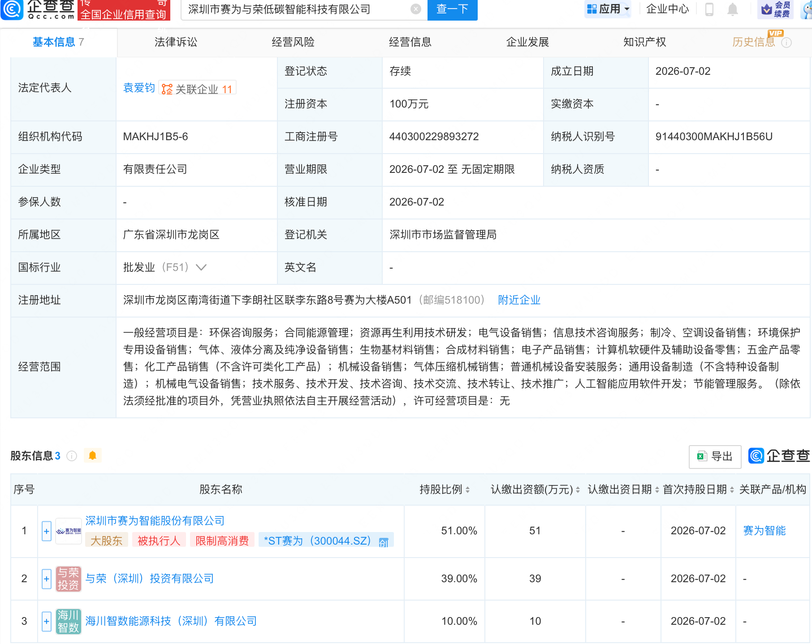The width and height of the screenshot is (812, 644).
Task: Click the info icon beside 历史信息
Action: pos(786,43)
